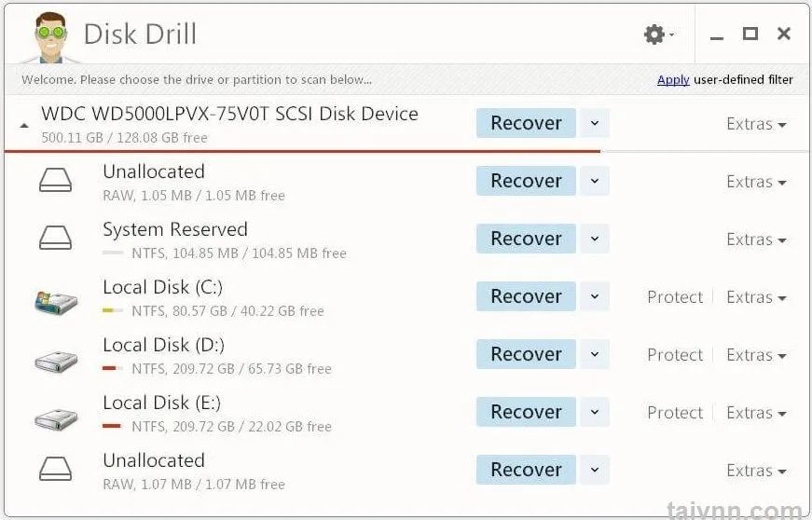Click the Local Disk (E:) drive icon
812x520 pixels.
coord(56,415)
